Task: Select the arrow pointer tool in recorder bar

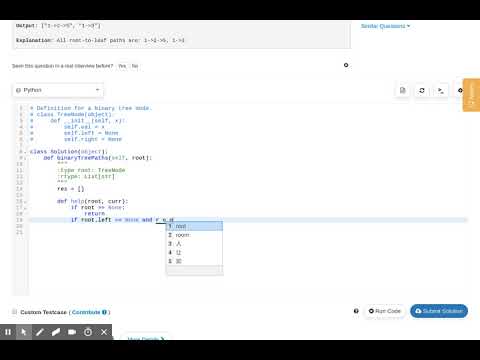Action: pos(24,332)
